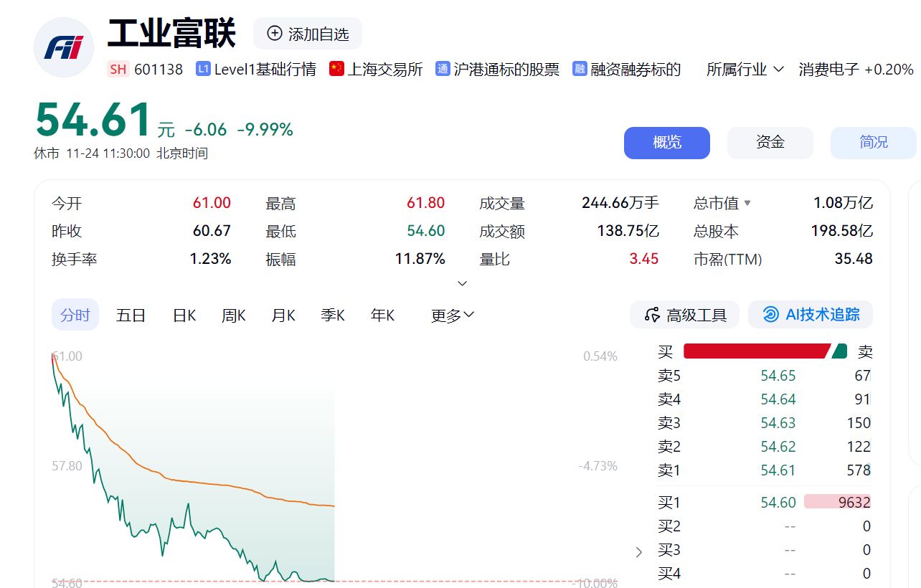Select the 日K chart view
The width and height of the screenshot is (921, 588).
(x=184, y=316)
